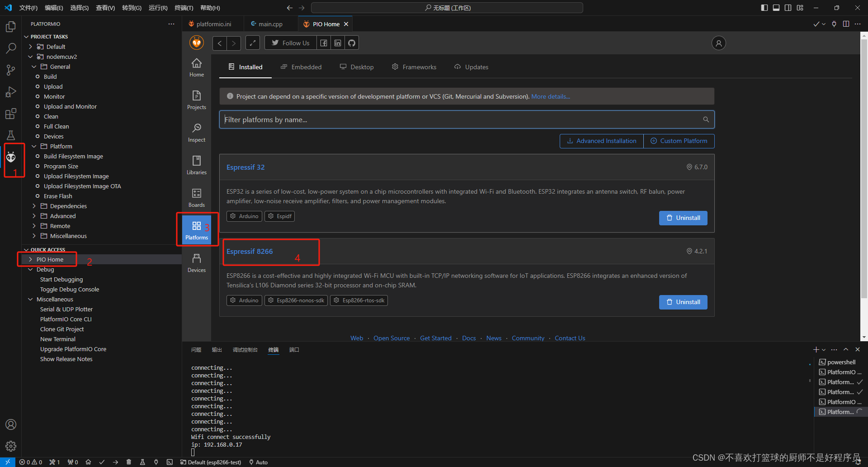Collapse the nodemcuv2 environment folder
This screenshot has width=868, height=467.
point(30,57)
